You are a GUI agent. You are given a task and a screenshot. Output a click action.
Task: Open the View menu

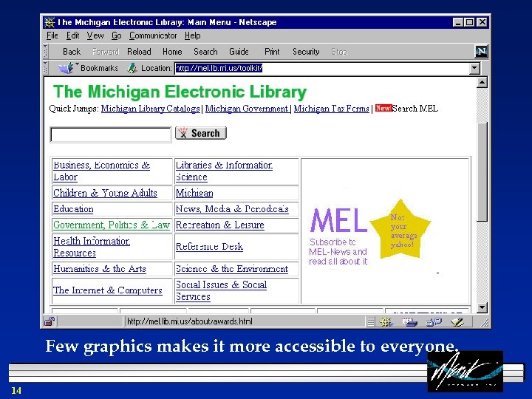click(x=95, y=35)
